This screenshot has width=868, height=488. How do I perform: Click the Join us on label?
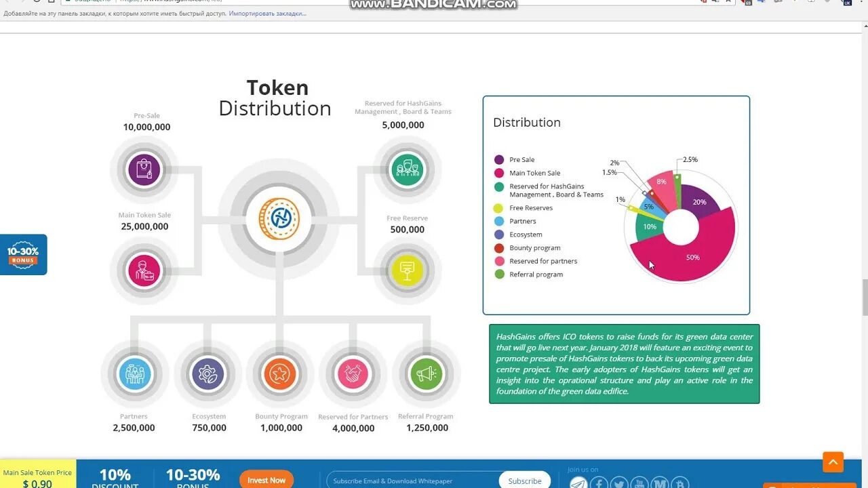(x=583, y=470)
